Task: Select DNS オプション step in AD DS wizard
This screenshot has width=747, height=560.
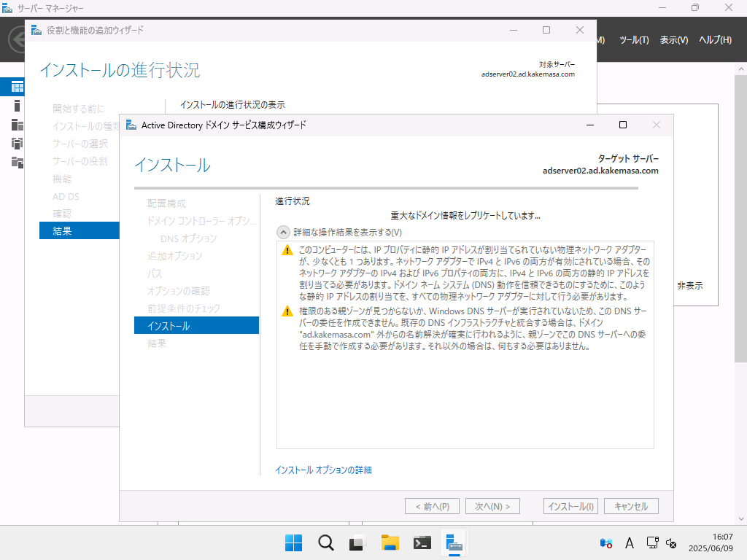Action: (x=188, y=238)
